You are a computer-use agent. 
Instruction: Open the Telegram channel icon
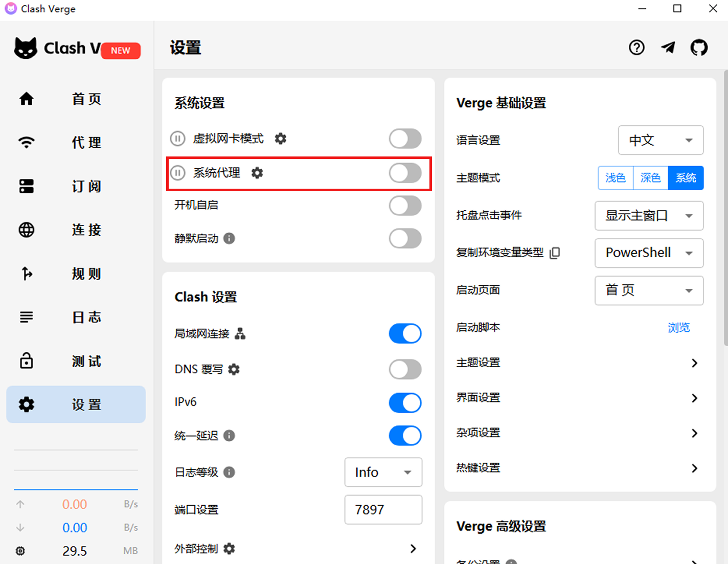pyautogui.click(x=668, y=48)
